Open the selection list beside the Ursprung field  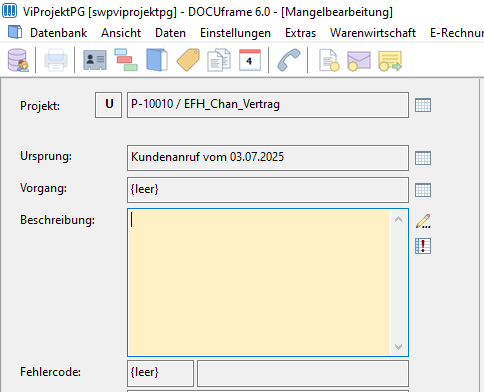pos(423,158)
